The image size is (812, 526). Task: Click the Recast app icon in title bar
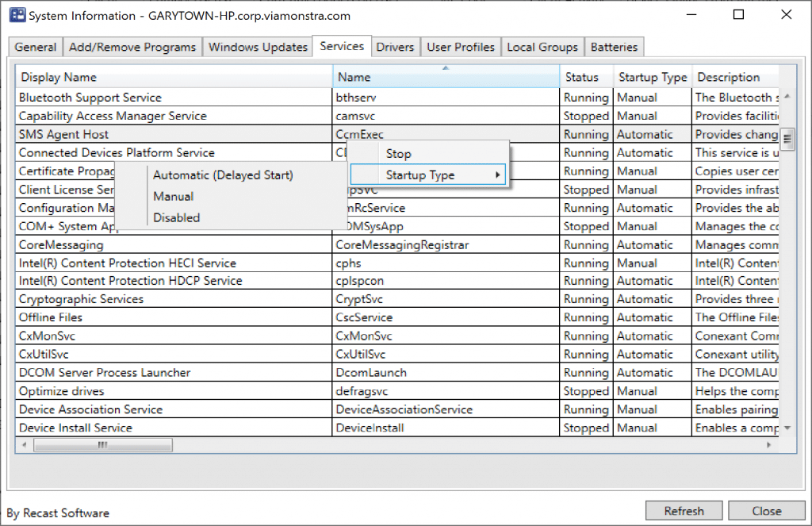pos(16,15)
